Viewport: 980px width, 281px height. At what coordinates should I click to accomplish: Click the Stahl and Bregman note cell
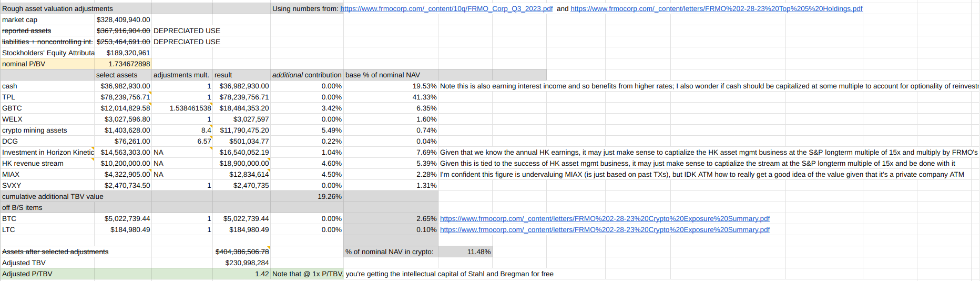tap(413, 274)
